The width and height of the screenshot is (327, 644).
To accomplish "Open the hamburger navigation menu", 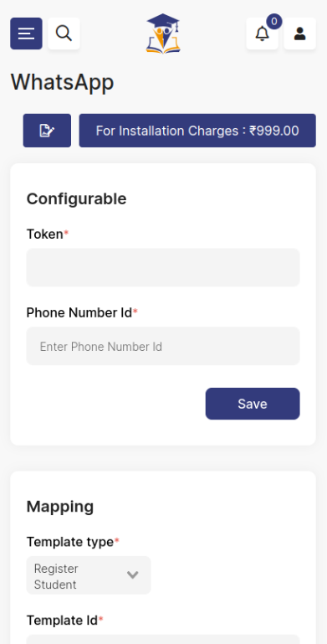I will point(26,33).
